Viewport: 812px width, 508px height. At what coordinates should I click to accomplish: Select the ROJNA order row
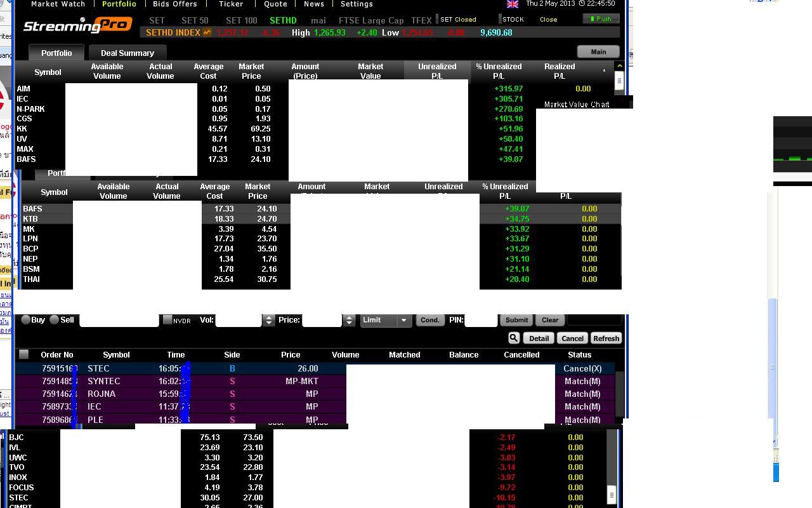pos(315,394)
